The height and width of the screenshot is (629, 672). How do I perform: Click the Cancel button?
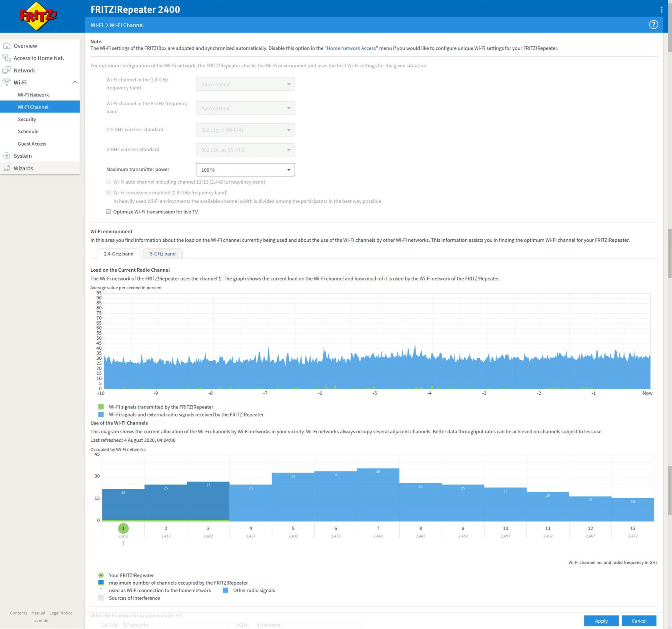pos(639,621)
